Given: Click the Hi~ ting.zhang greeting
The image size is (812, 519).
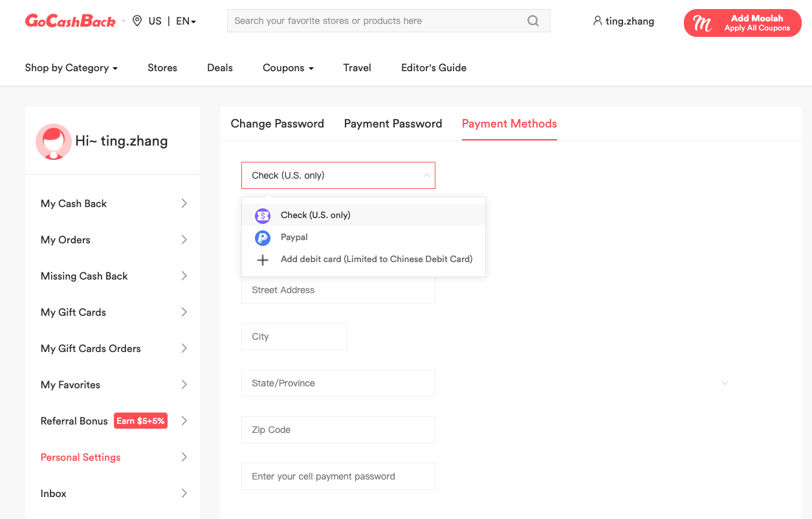Looking at the screenshot, I should [122, 141].
